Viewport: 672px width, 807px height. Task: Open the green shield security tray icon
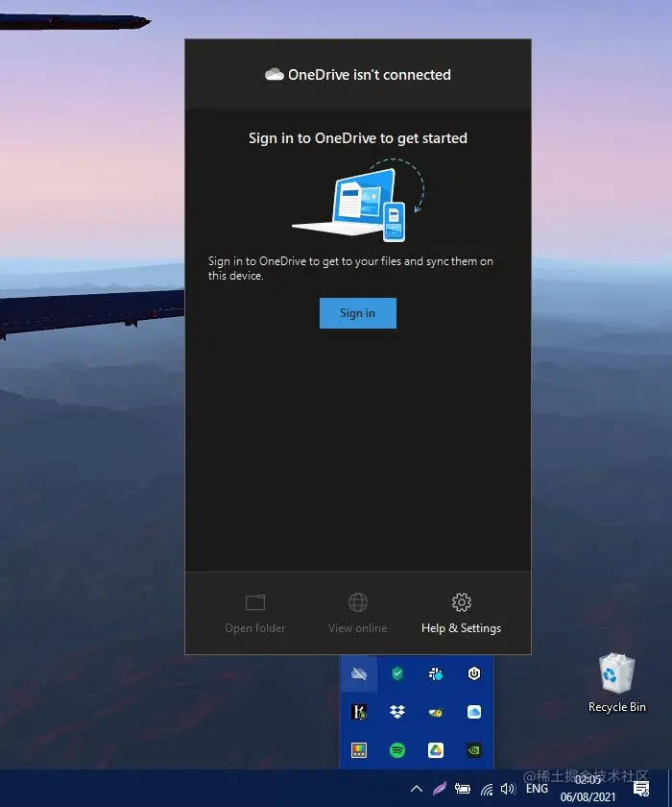(x=397, y=673)
